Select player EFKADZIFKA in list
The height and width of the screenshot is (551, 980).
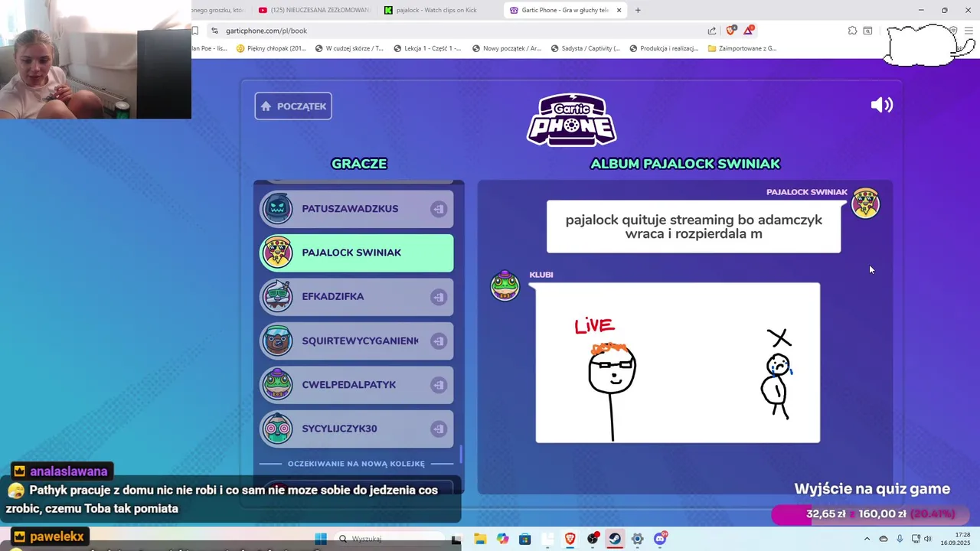(x=357, y=297)
